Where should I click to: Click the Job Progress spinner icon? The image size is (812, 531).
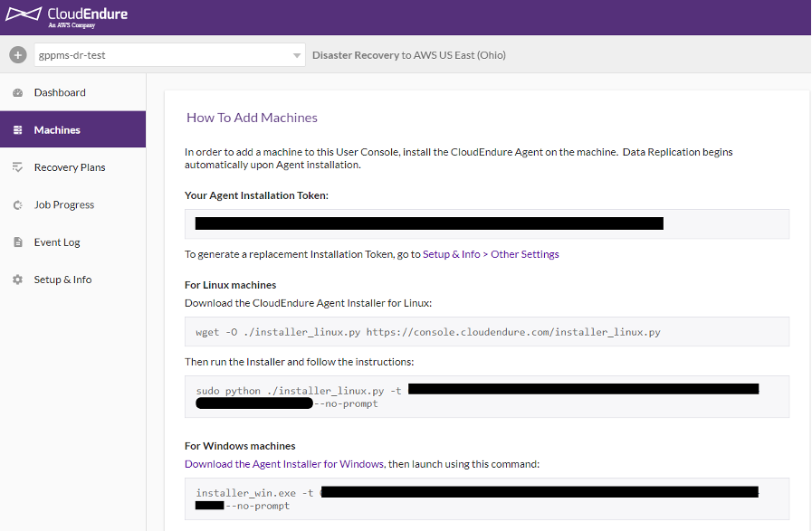coord(17,205)
